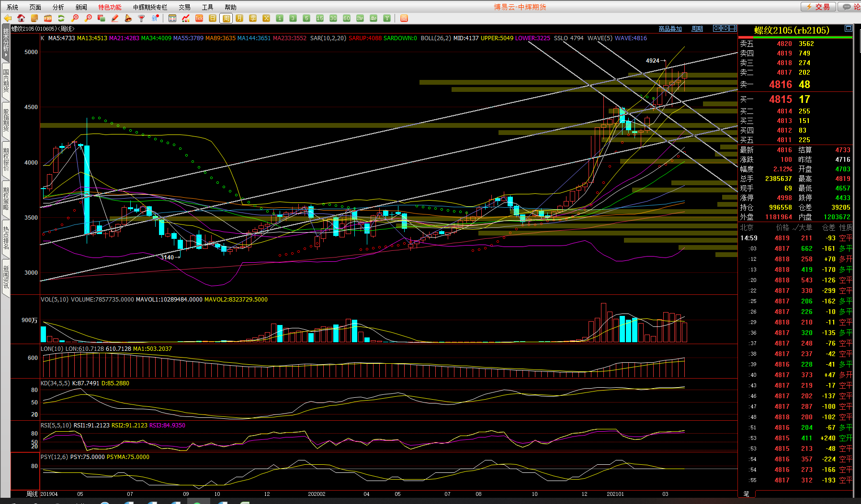This screenshot has height=504, width=861.
Task: Click the red Home icon in toolbar
Action: pyautogui.click(x=21, y=18)
